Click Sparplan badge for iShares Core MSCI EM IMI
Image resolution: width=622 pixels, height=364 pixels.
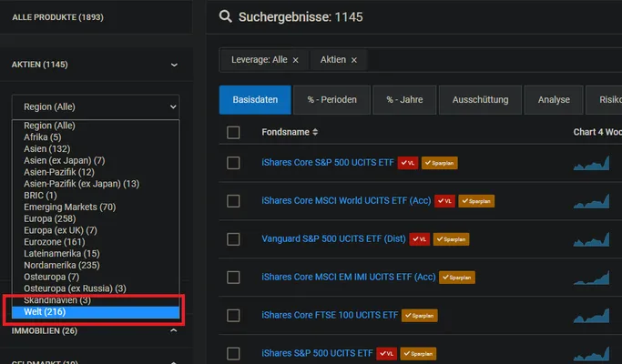point(457,278)
